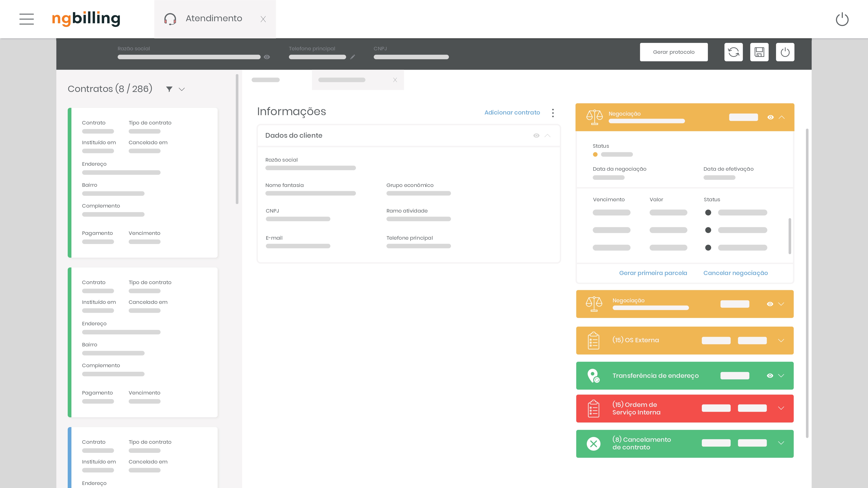
Task: Click the power icon in dark header
Action: pyautogui.click(x=785, y=52)
